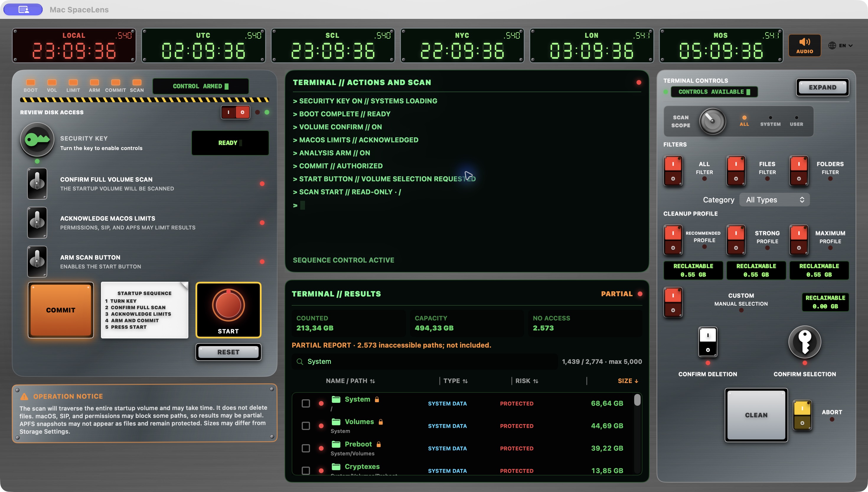The height and width of the screenshot is (492, 868).
Task: Check the System row checkbox
Action: pos(306,403)
